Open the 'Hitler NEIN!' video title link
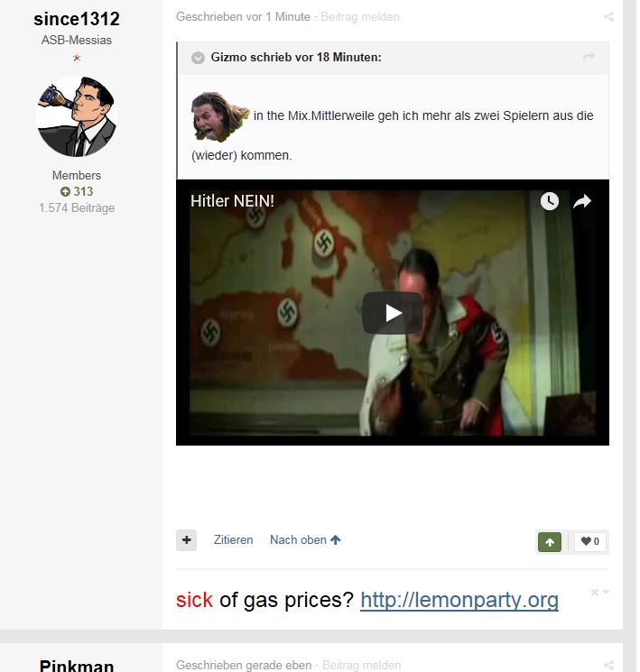 [x=232, y=201]
